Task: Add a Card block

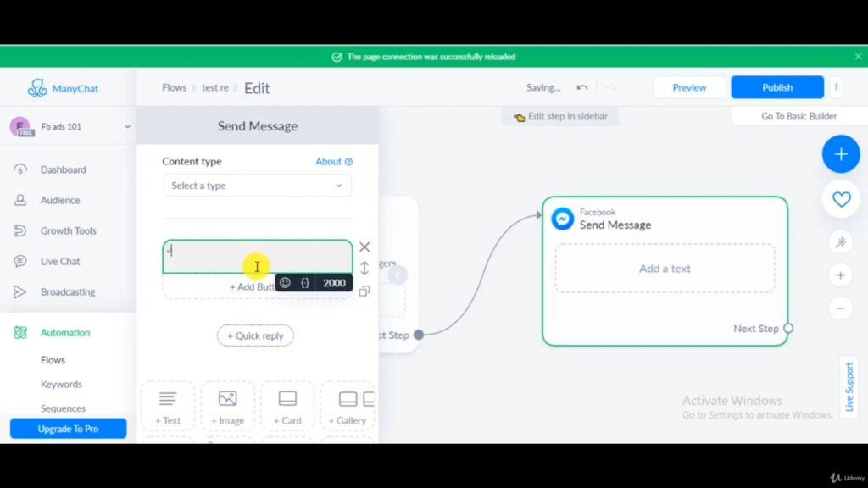Action: [x=287, y=407]
